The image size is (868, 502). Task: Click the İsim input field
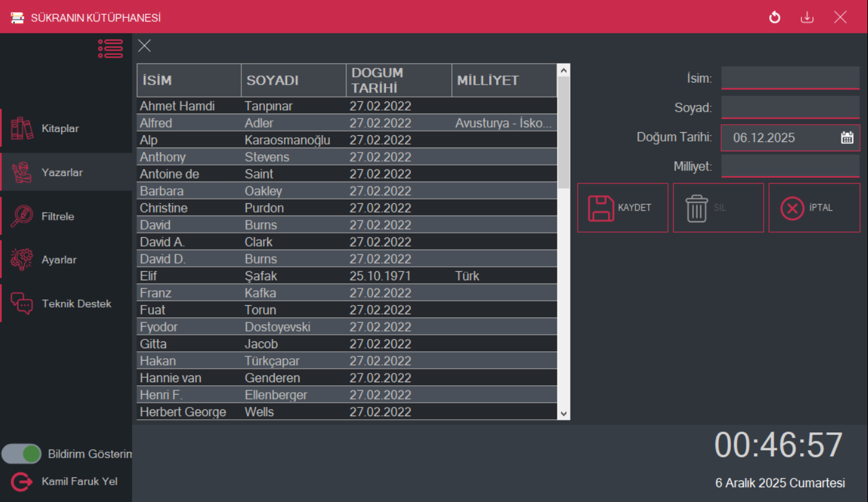[x=790, y=78]
